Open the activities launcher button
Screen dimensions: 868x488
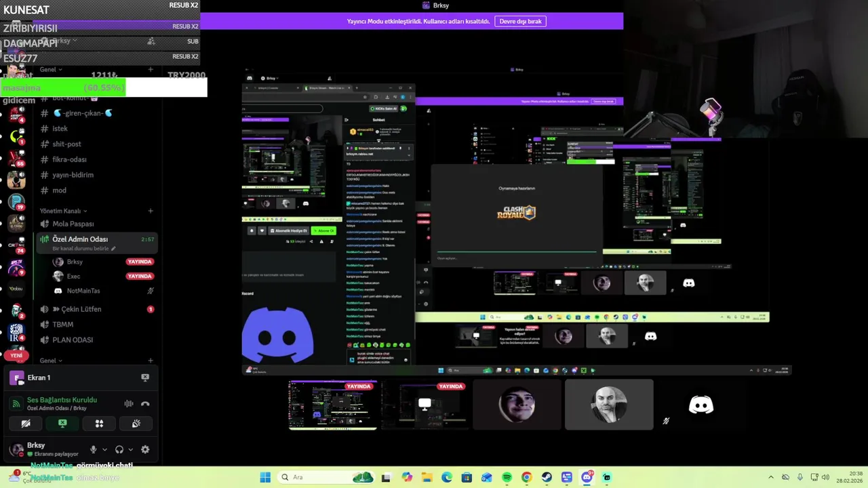[99, 424]
